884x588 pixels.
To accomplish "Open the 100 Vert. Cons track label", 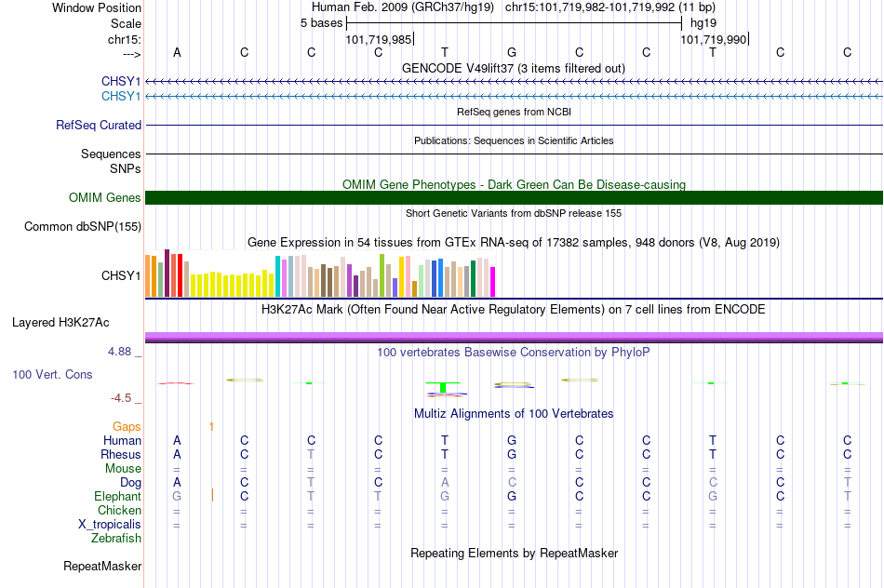I will pyautogui.click(x=52, y=374).
